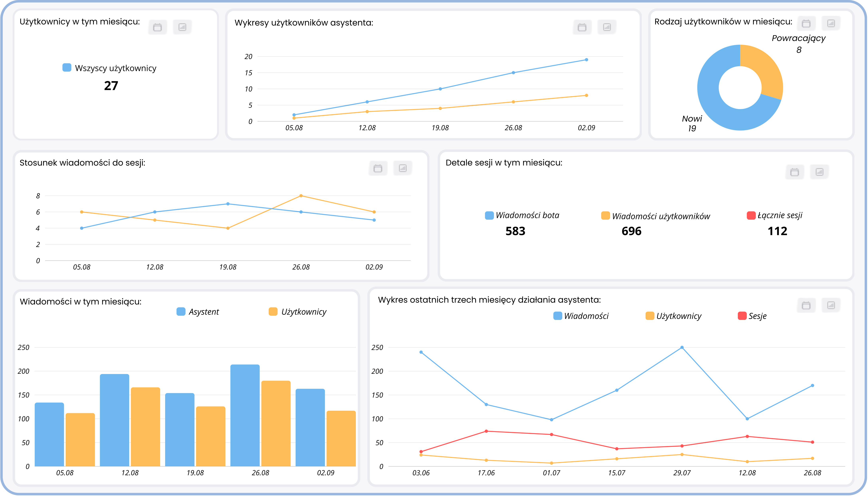This screenshot has width=868, height=496.
Task: Click Nowi label beside the donut chart
Action: pyautogui.click(x=692, y=119)
